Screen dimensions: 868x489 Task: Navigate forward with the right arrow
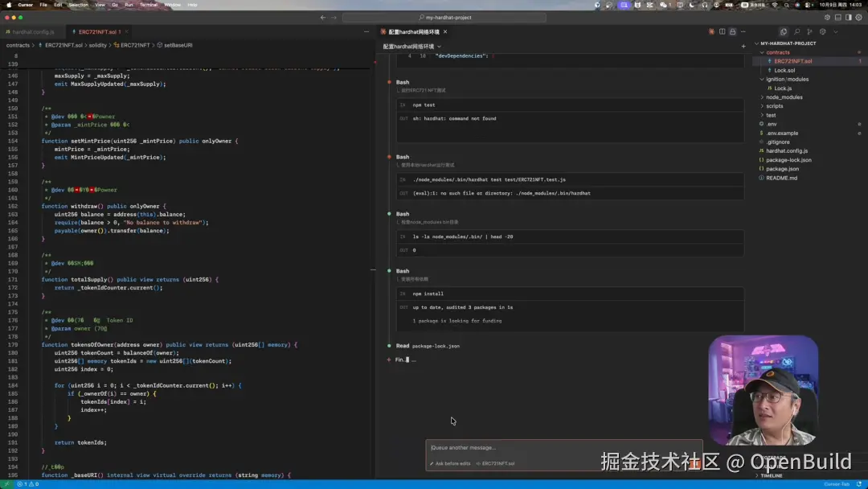click(x=334, y=17)
